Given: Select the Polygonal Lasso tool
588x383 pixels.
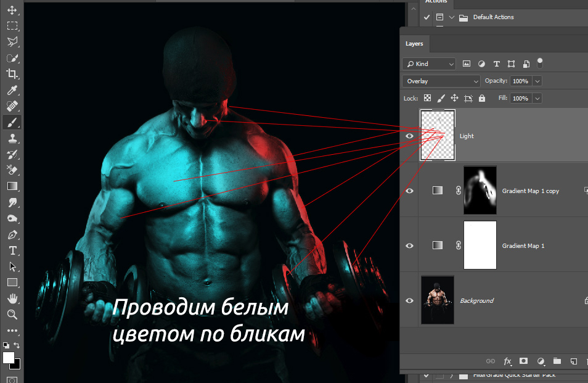Looking at the screenshot, I should click(x=12, y=42).
